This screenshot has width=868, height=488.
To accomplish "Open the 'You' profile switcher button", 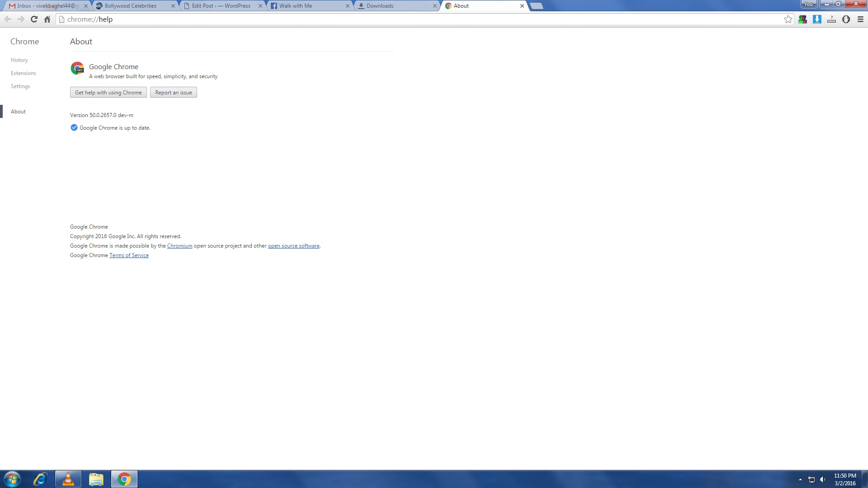I will click(x=808, y=4).
